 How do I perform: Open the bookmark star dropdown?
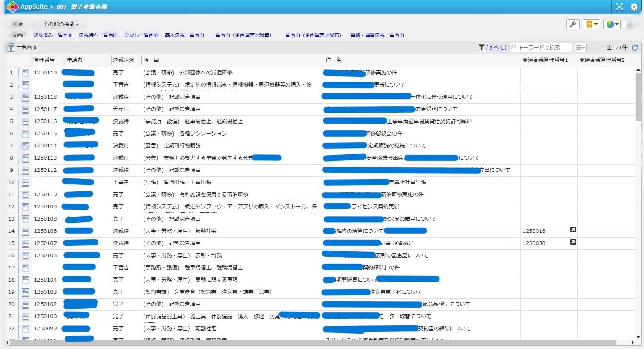[x=591, y=24]
